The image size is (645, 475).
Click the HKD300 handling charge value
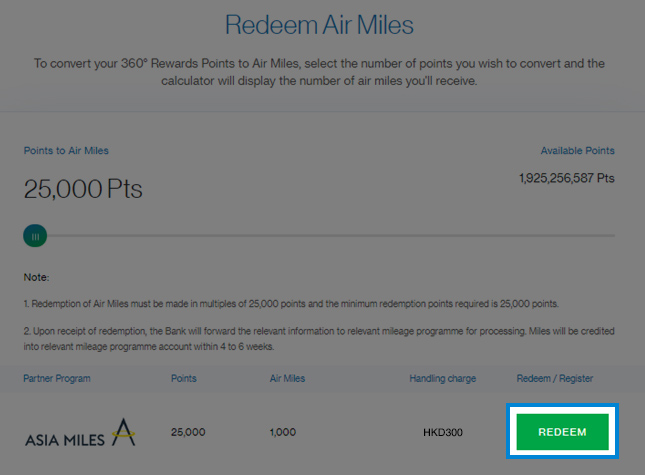click(x=443, y=432)
